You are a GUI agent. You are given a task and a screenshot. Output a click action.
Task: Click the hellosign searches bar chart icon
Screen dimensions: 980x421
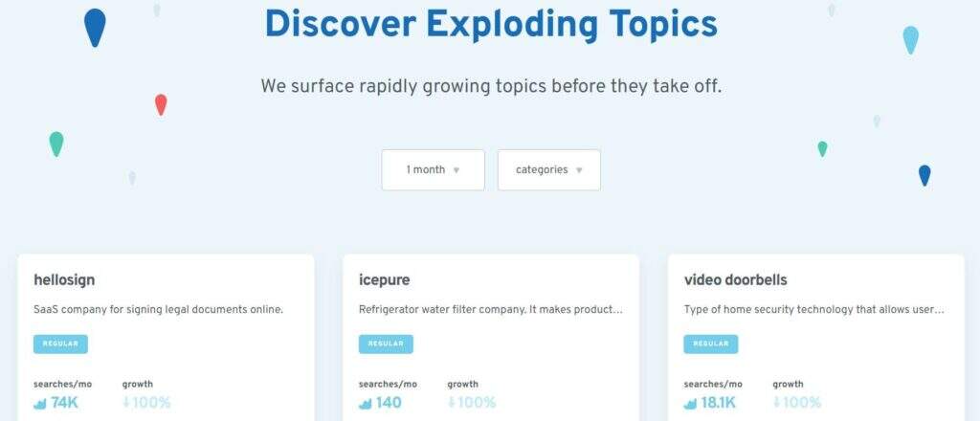[40, 404]
